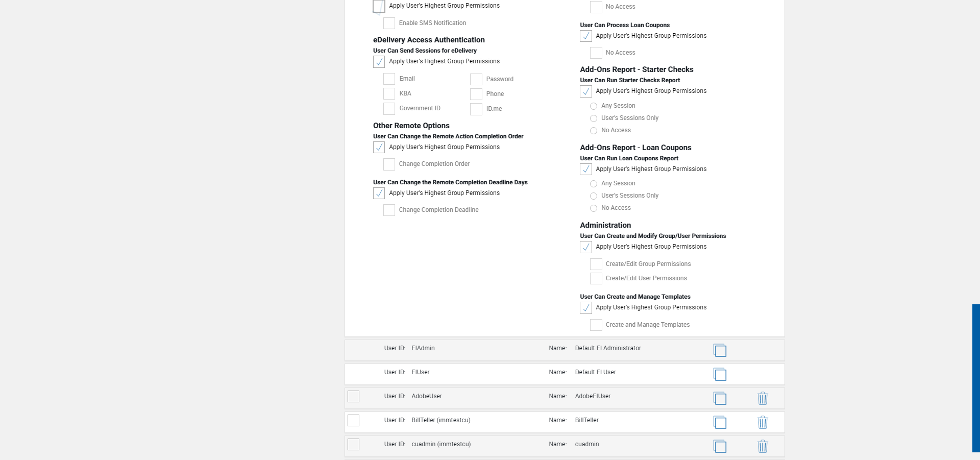The image size is (980, 460).
Task: Click the blue vertical scrollbar thumb
Action: (x=976, y=378)
